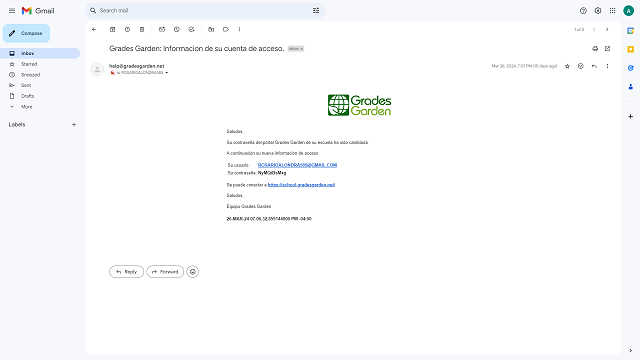Open Google Calendar side panel
This screenshot has width=640, height=360.
coord(631,31)
